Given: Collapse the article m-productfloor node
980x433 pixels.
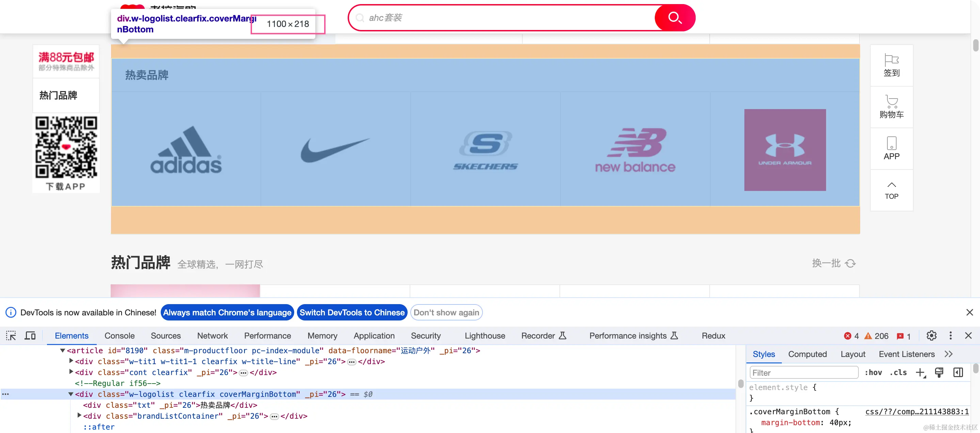Looking at the screenshot, I should click(62, 350).
